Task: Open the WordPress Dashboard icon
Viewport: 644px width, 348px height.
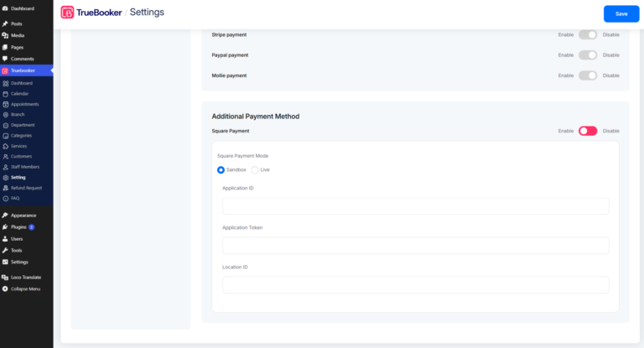Action: (x=5, y=8)
